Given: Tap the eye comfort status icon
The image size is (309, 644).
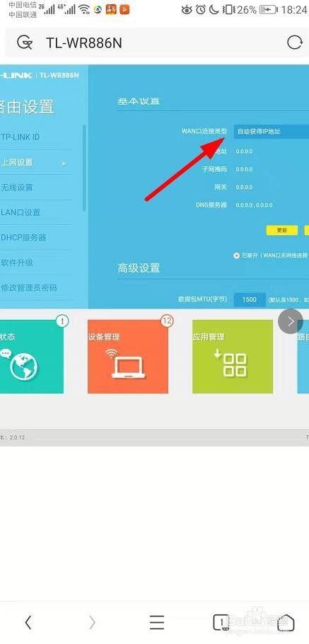Looking at the screenshot, I should 187,9.
